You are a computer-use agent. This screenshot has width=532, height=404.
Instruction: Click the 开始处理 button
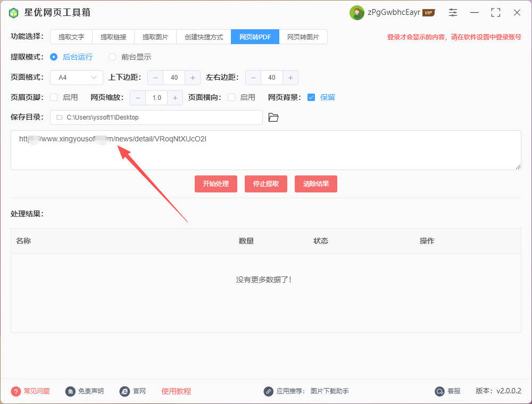(215, 183)
